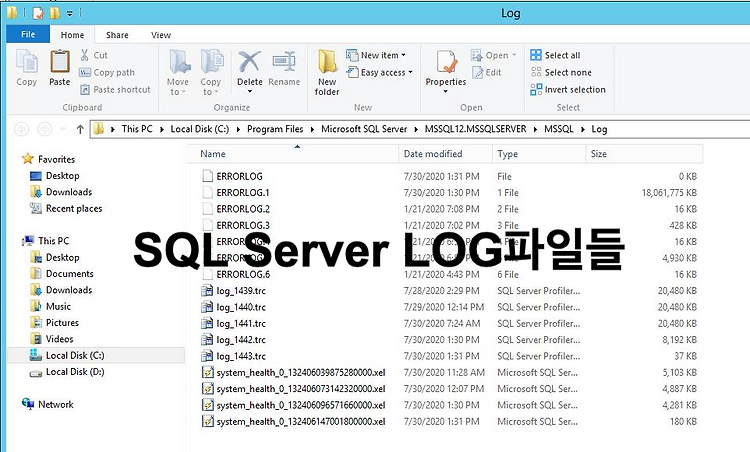Image resolution: width=750 pixels, height=452 pixels.
Task: Open the Copy to dropdown
Action: point(210,72)
